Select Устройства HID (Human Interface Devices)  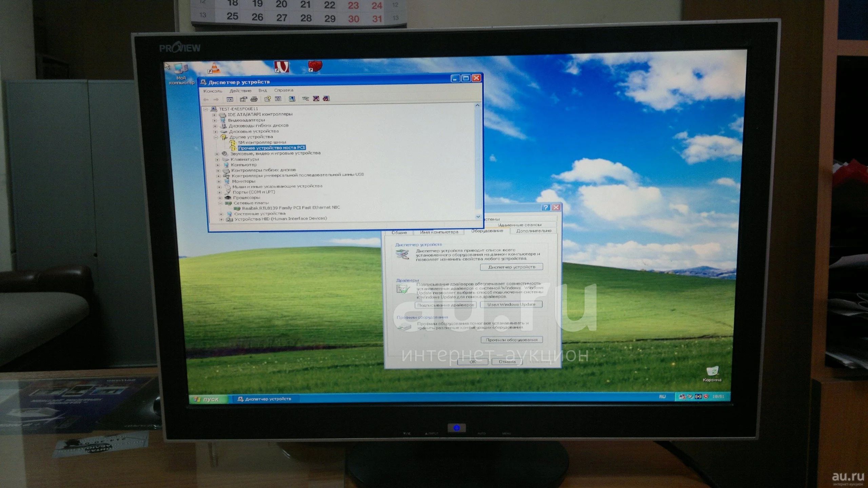[x=281, y=219]
